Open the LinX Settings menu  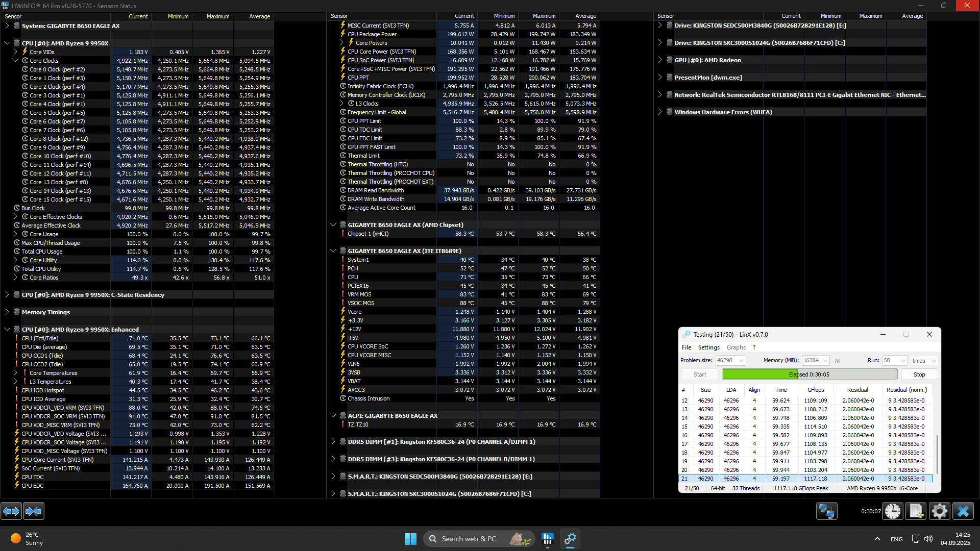[x=708, y=347]
